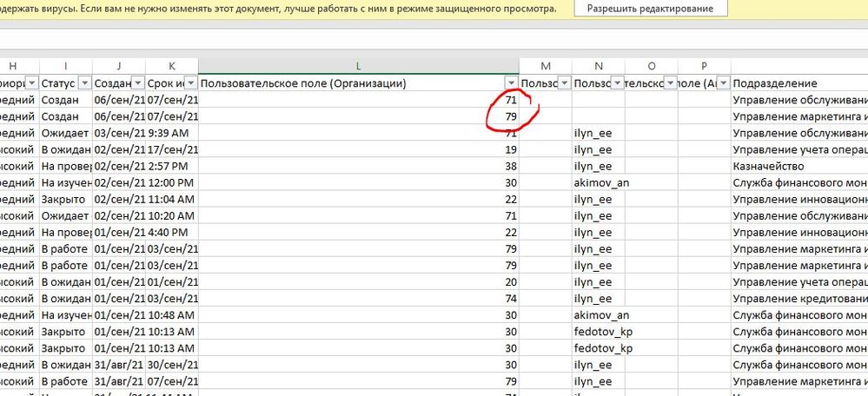Select column header K
The height and width of the screenshot is (396, 868).
pyautogui.click(x=172, y=66)
